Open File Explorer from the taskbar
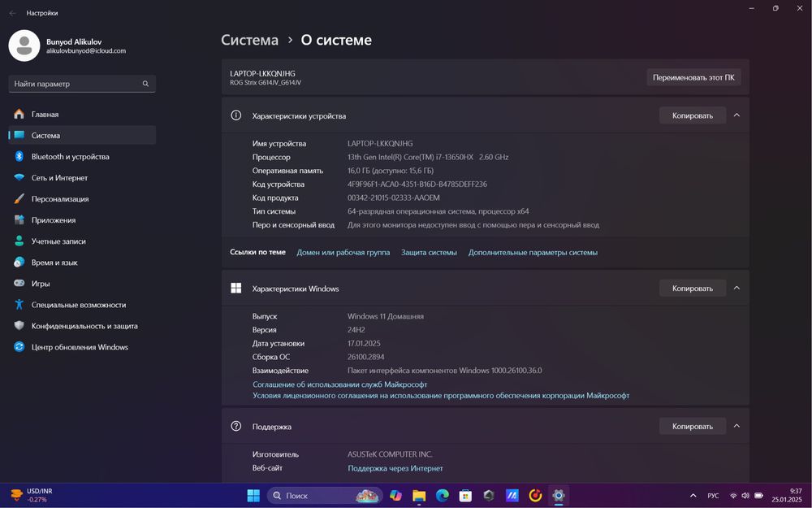 [x=419, y=496]
